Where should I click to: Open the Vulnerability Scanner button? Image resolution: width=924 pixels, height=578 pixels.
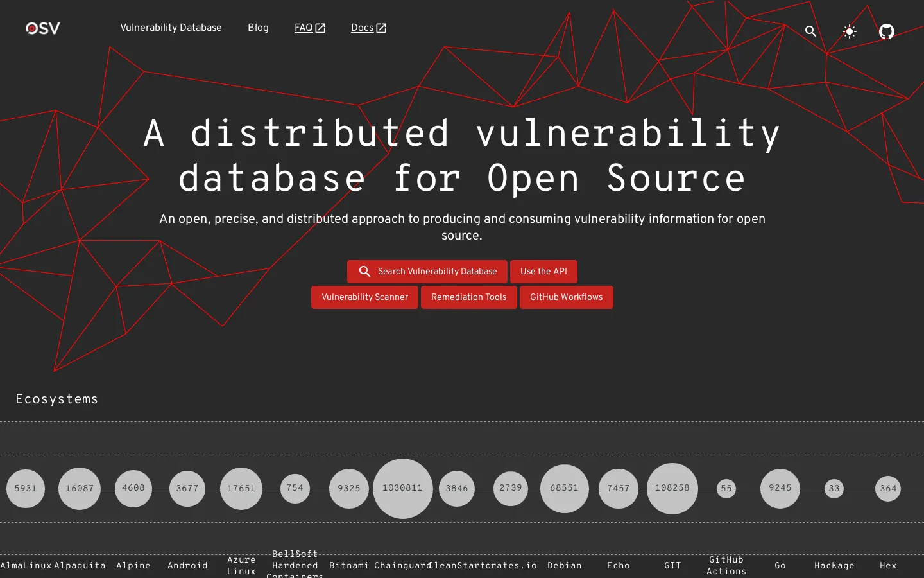(x=364, y=297)
